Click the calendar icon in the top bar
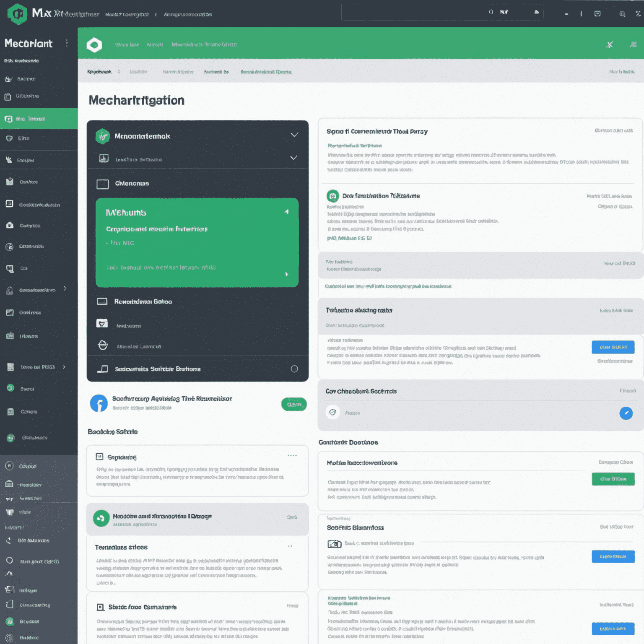Viewport: 644px width, 644px height. point(597,14)
